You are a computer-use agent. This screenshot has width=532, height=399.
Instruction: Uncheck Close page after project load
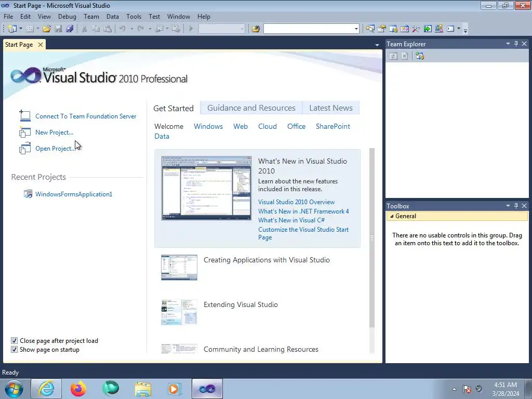pos(14,341)
